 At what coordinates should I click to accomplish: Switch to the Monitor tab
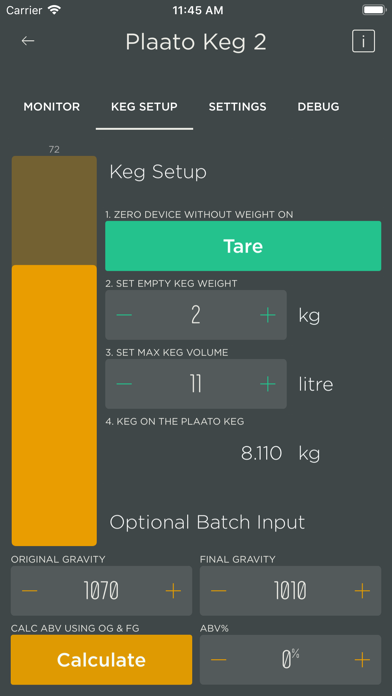pos(51,107)
